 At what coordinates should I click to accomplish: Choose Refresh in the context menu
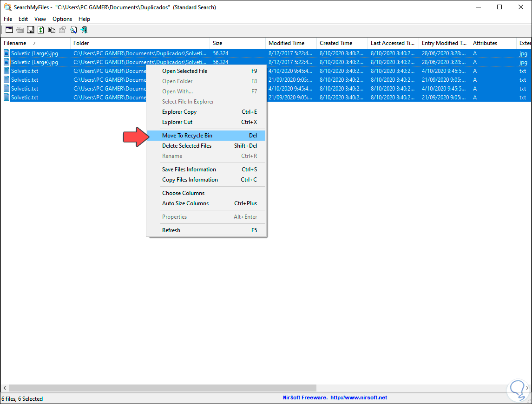coord(207,230)
